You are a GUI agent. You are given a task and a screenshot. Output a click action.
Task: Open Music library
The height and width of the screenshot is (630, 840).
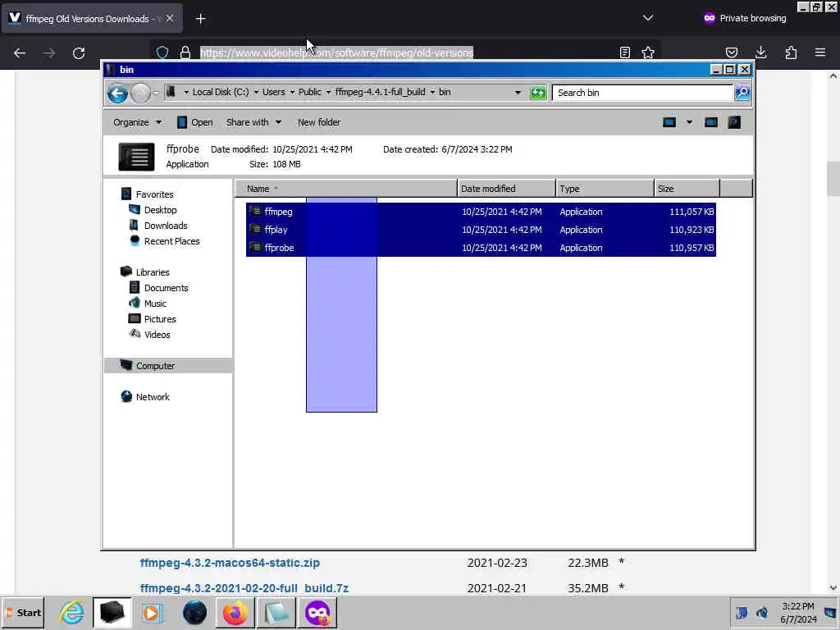pyautogui.click(x=155, y=304)
